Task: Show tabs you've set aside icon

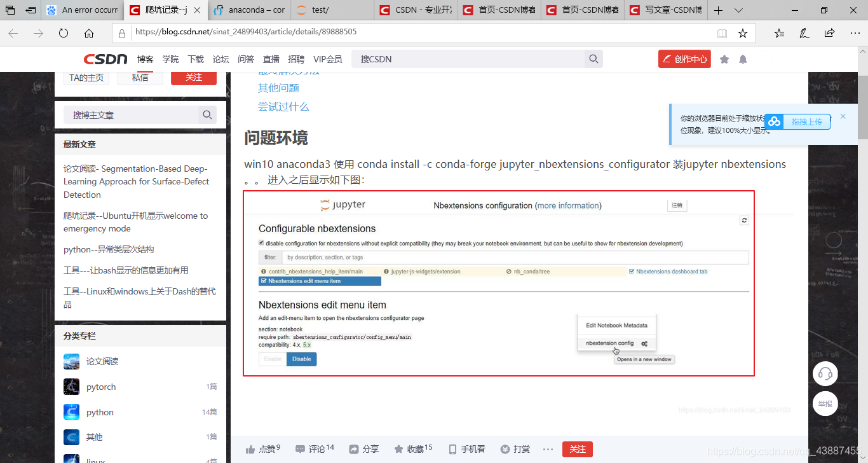Action: pos(10,10)
